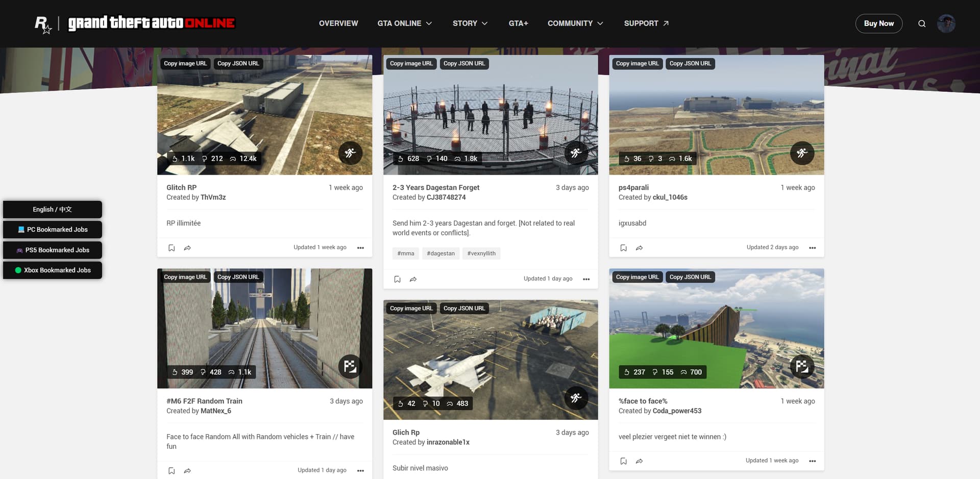Copy image URL for ps4parali
The image size is (980, 479).
[637, 63]
